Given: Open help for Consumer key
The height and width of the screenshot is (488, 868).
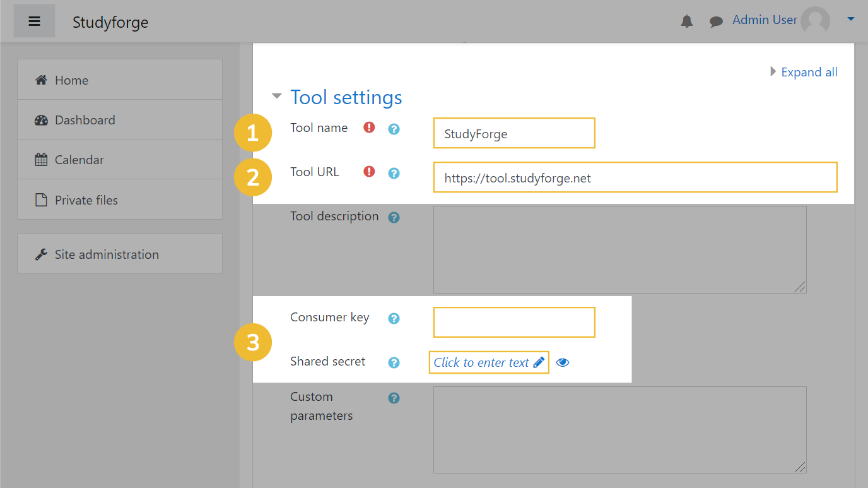Looking at the screenshot, I should point(394,318).
